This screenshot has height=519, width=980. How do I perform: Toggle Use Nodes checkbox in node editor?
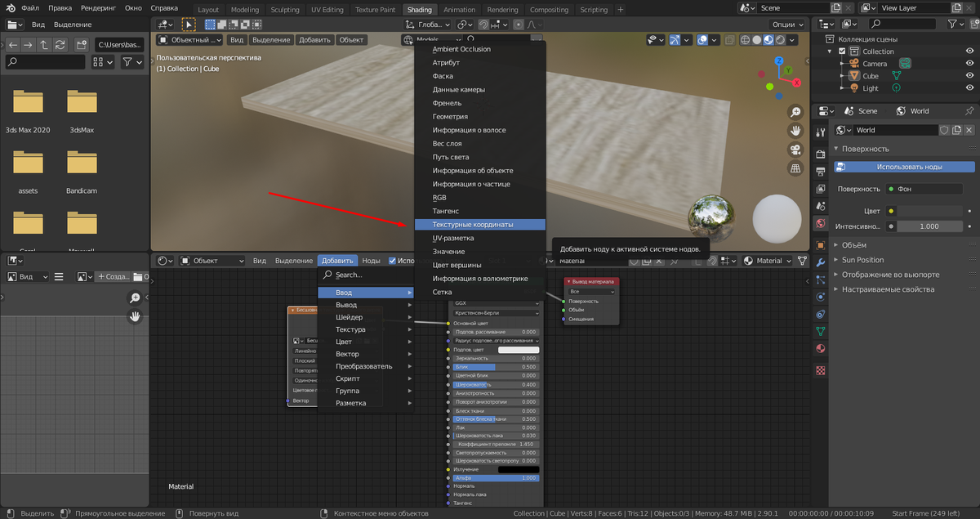(393, 261)
